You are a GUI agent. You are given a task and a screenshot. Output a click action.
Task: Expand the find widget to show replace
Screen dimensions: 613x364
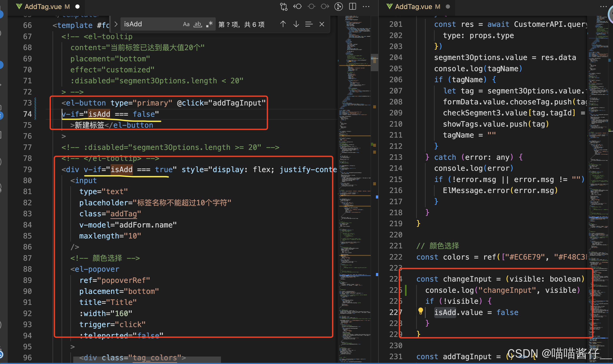click(x=116, y=24)
